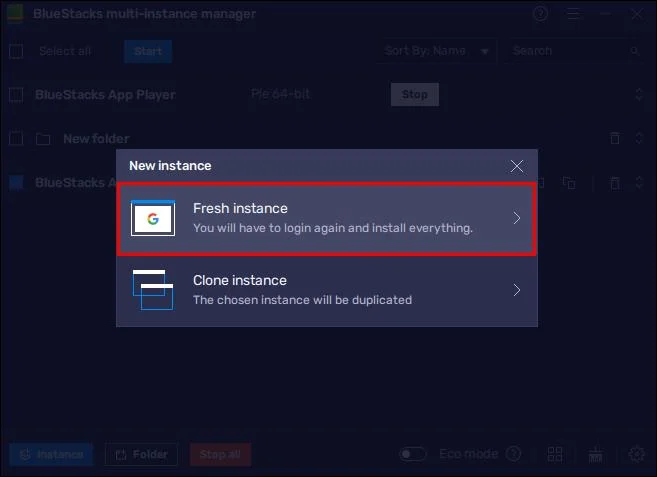Screen dimensions: 657x477
Task: Click the disk cleanup broom icon
Action: point(595,454)
